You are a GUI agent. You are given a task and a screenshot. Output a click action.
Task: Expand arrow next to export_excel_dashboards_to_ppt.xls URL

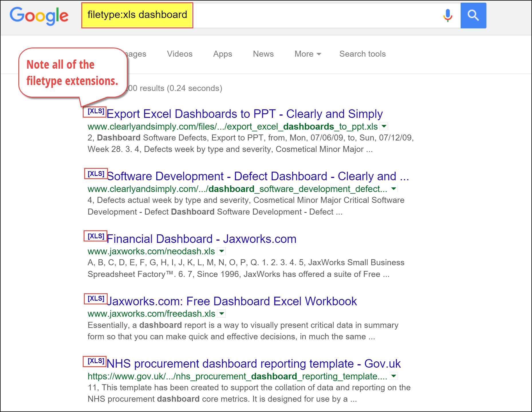[384, 126]
